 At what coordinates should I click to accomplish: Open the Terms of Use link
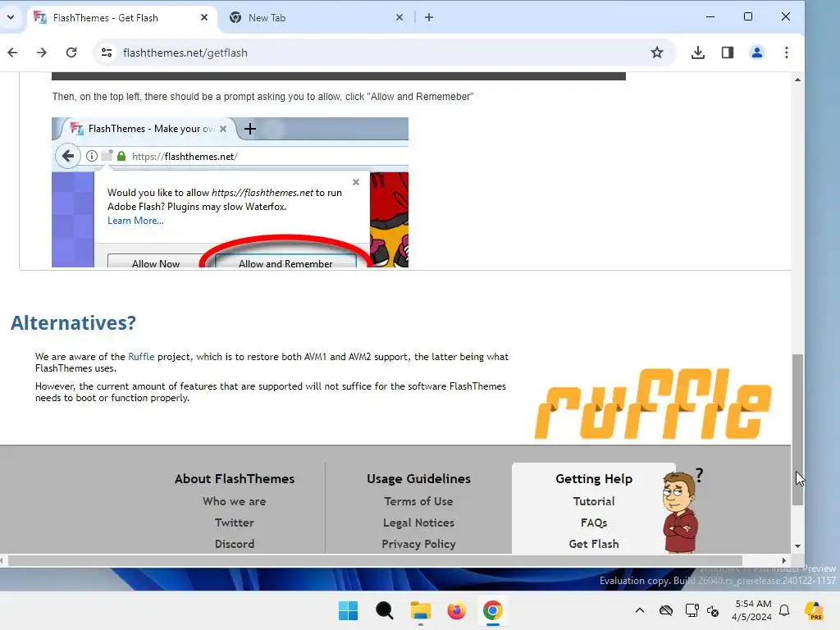pos(418,501)
